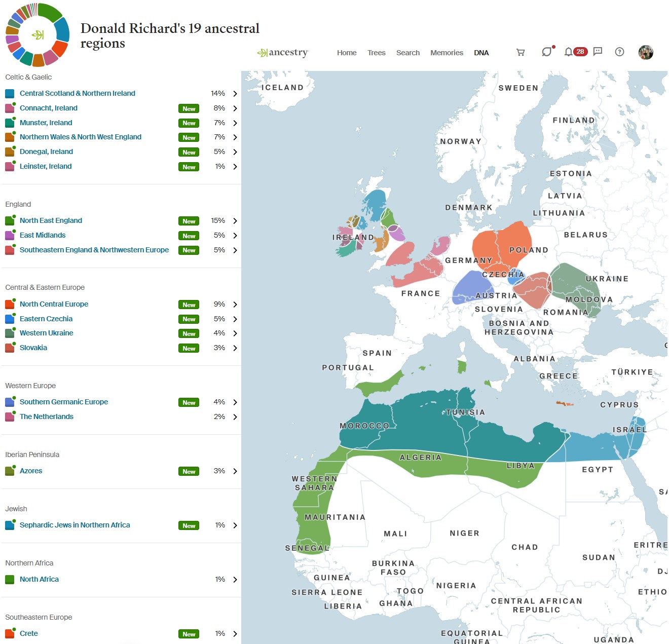This screenshot has height=644, width=669.
Task: Go to the Memories section
Action: click(x=447, y=53)
